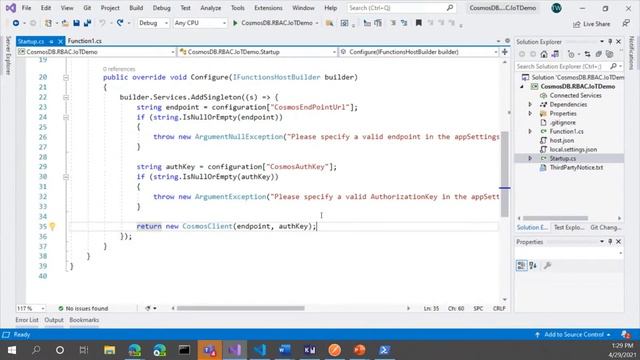Click the Visual Studio logo icon

11,8
